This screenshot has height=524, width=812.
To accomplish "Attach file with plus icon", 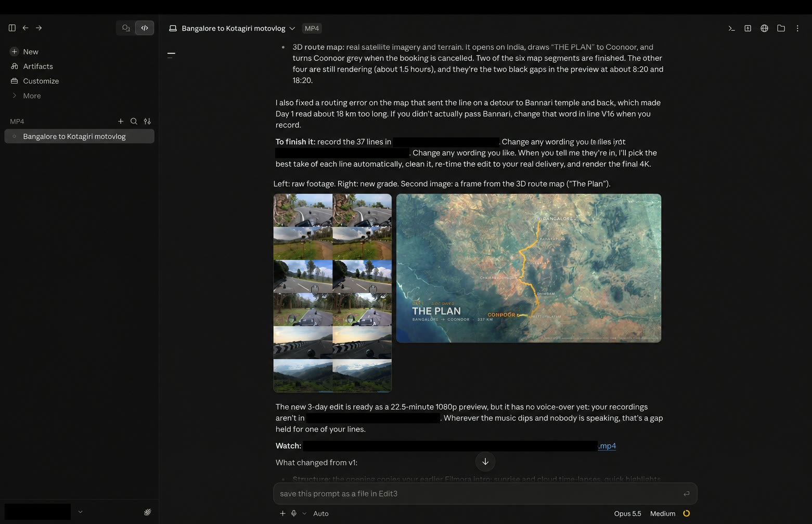I will coord(282,513).
